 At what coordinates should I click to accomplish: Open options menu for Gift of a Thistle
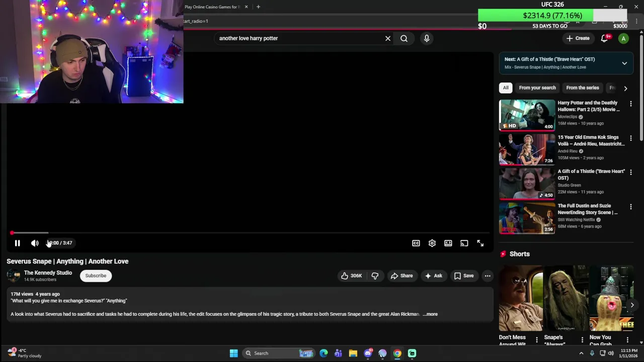[x=631, y=172]
